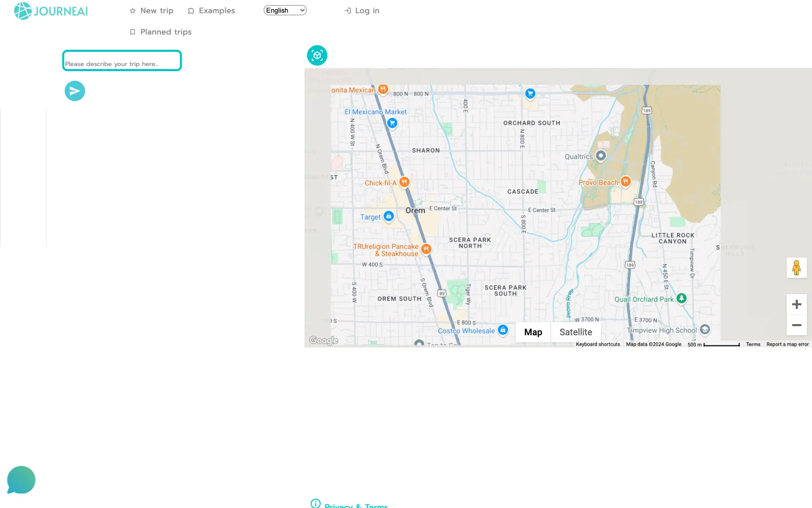Click the Target store marker
This screenshot has height=508, width=812.
(389, 216)
